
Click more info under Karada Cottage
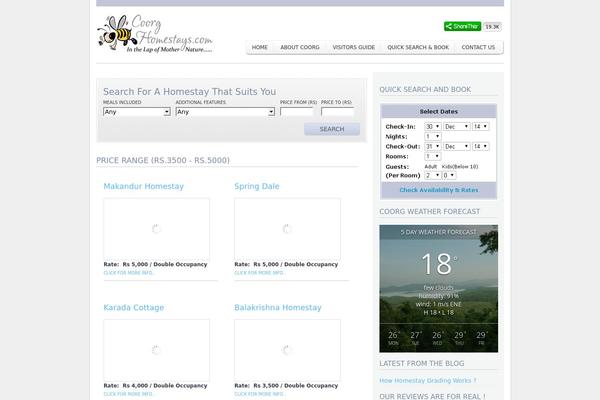[128, 394]
